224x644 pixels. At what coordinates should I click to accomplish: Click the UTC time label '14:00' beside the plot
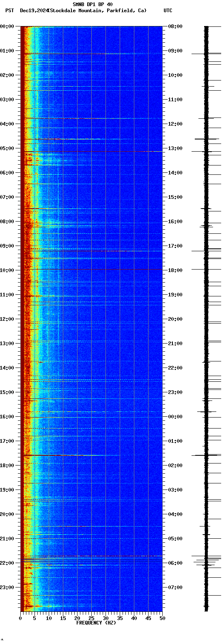[x=175, y=173]
